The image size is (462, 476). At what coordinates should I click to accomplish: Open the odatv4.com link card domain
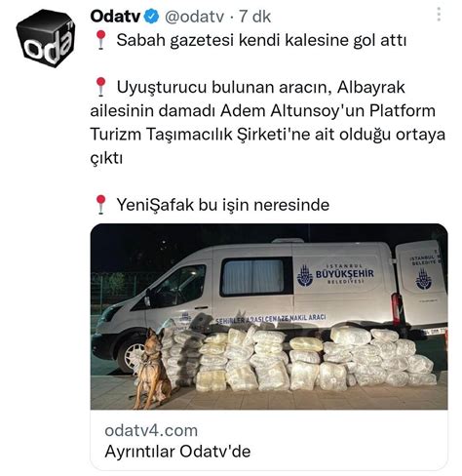pos(151,430)
